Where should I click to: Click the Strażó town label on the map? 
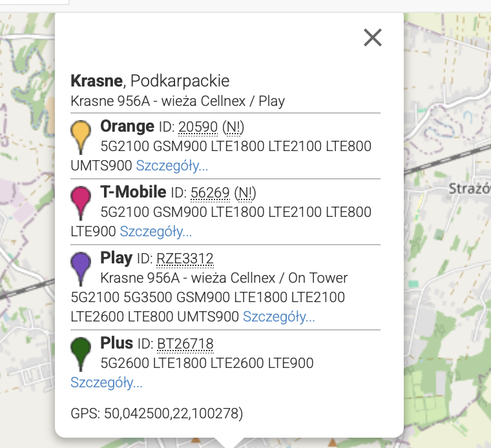point(470,188)
